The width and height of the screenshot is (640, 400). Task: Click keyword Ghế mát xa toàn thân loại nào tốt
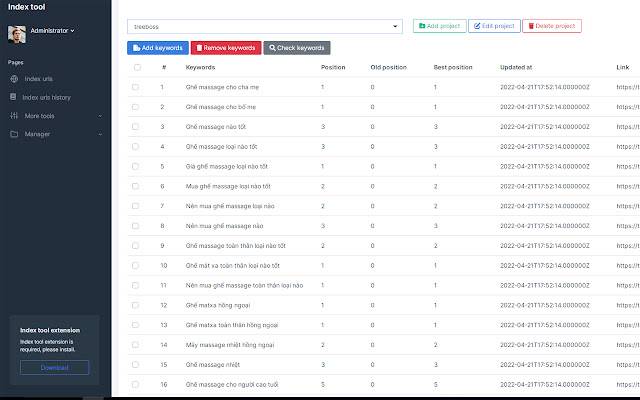coord(233,266)
